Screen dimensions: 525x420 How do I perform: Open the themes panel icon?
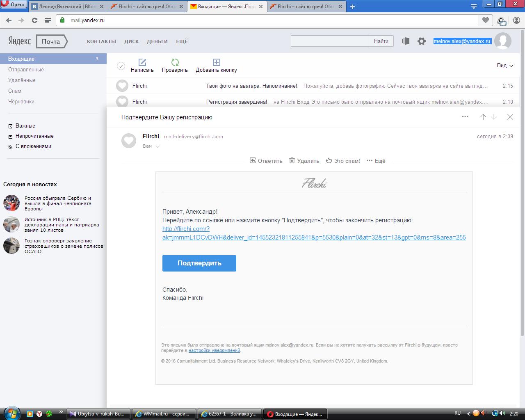pyautogui.click(x=406, y=41)
